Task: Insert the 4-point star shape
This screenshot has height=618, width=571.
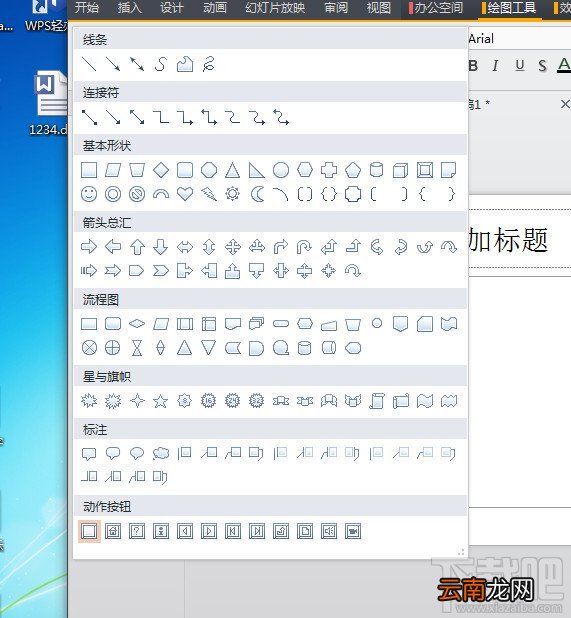Action: 137,401
